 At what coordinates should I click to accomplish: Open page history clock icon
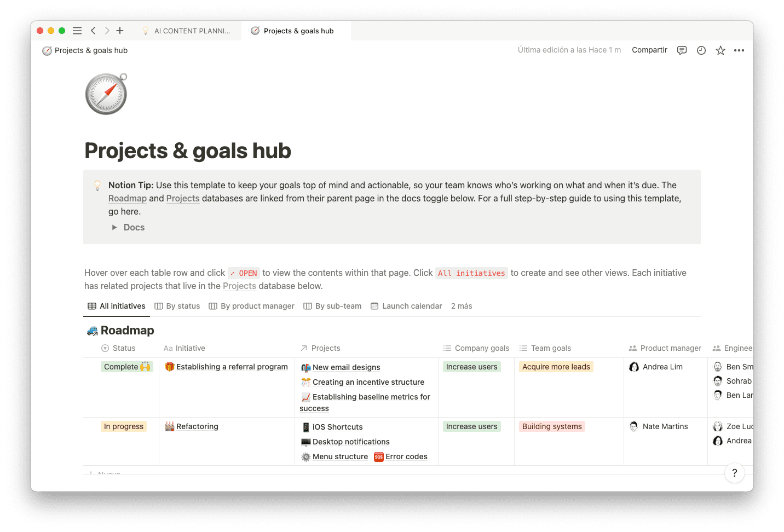tap(701, 50)
